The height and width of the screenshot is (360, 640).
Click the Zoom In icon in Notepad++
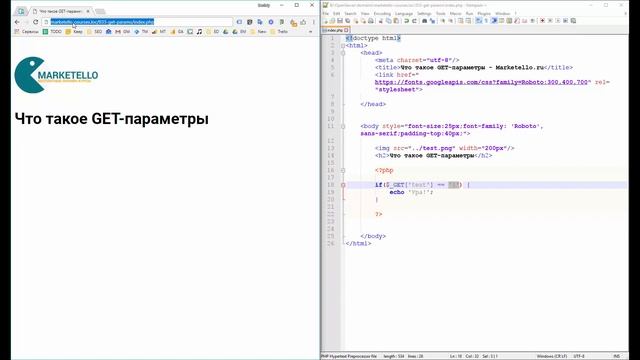(x=443, y=21)
